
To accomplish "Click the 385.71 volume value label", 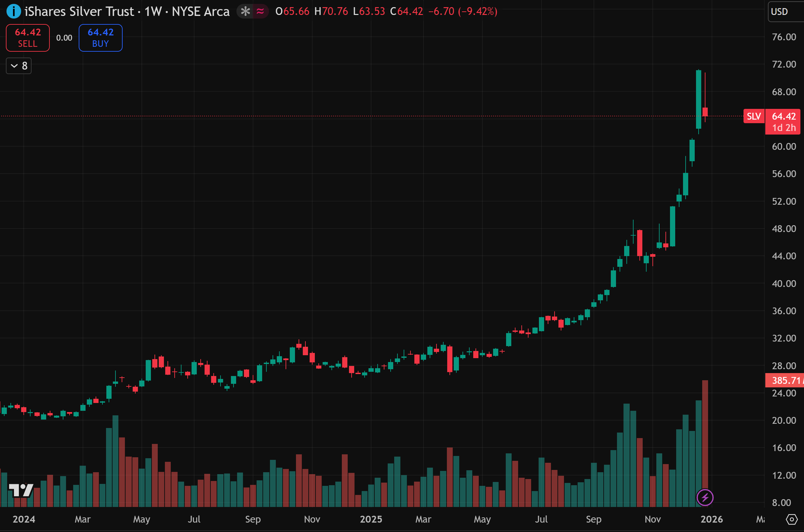I will (784, 380).
